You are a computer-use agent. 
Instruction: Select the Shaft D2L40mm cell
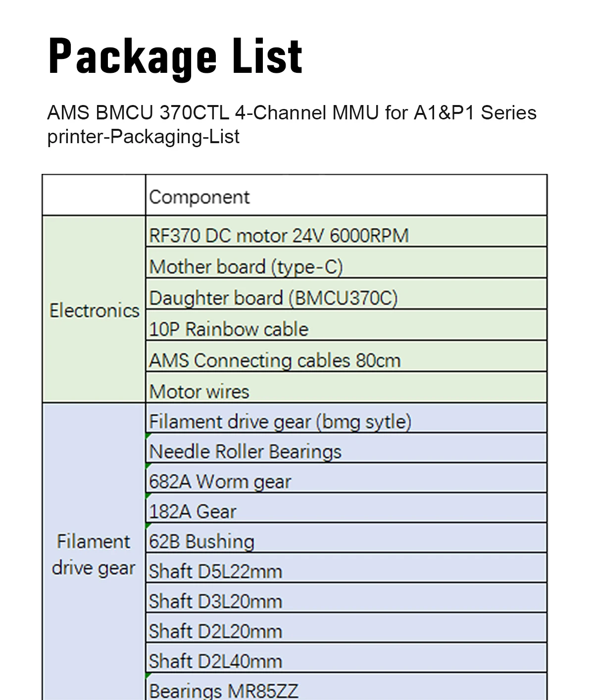point(346,658)
